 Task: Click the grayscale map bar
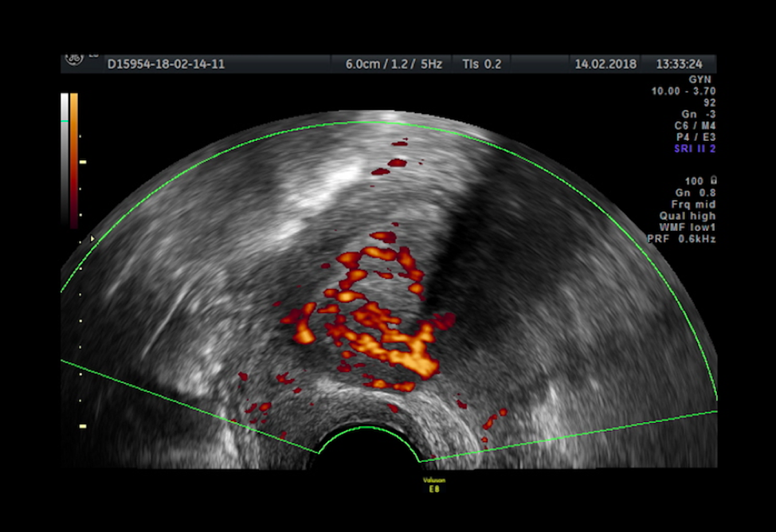coord(65,159)
